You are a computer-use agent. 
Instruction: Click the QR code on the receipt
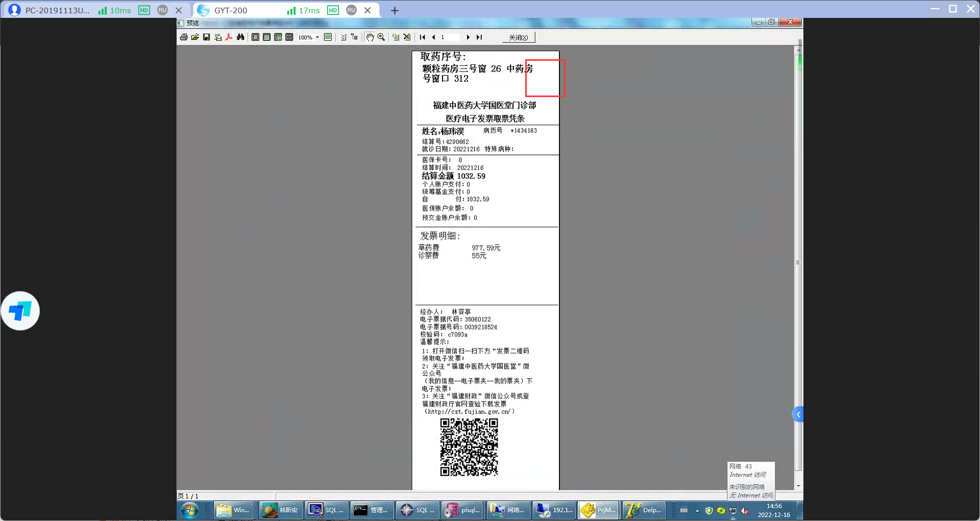tap(469, 447)
